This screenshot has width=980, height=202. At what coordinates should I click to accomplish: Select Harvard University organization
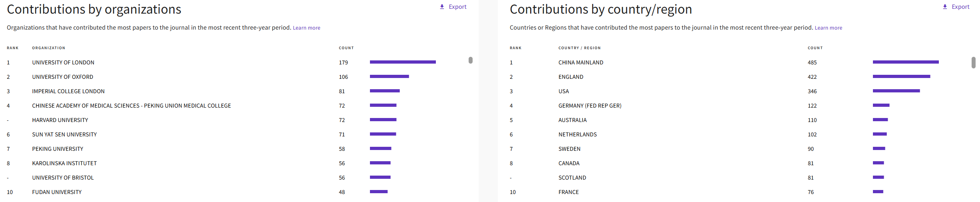[60, 120]
